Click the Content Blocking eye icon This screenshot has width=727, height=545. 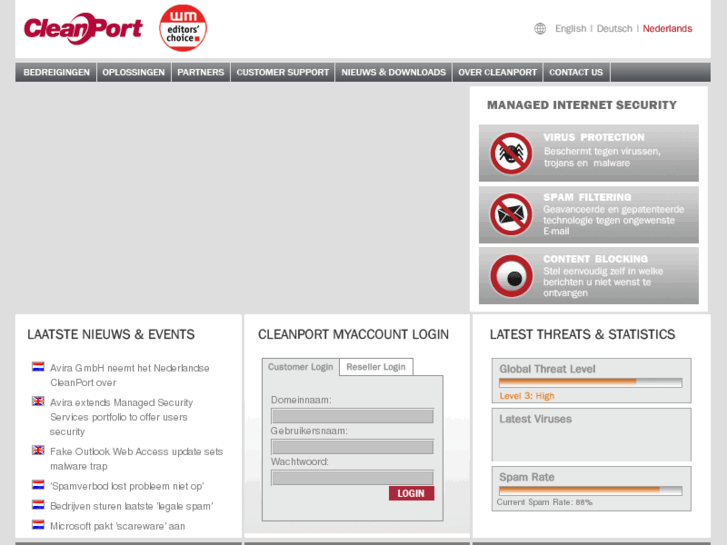coord(511,276)
